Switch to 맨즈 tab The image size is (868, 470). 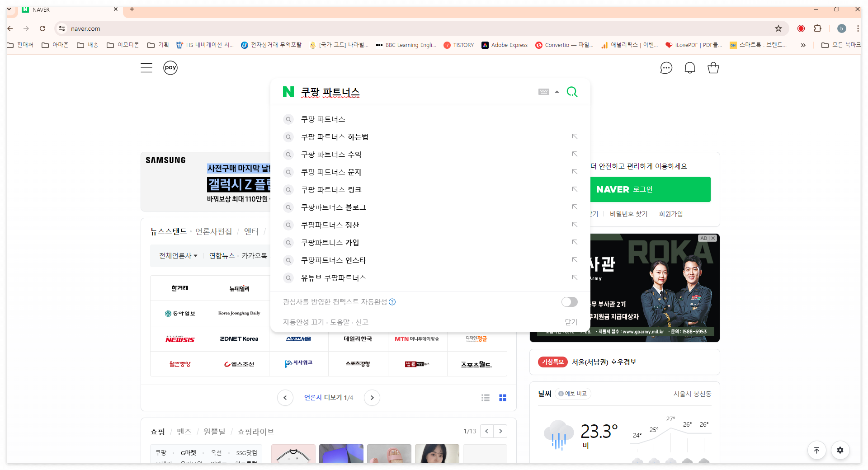tap(184, 432)
